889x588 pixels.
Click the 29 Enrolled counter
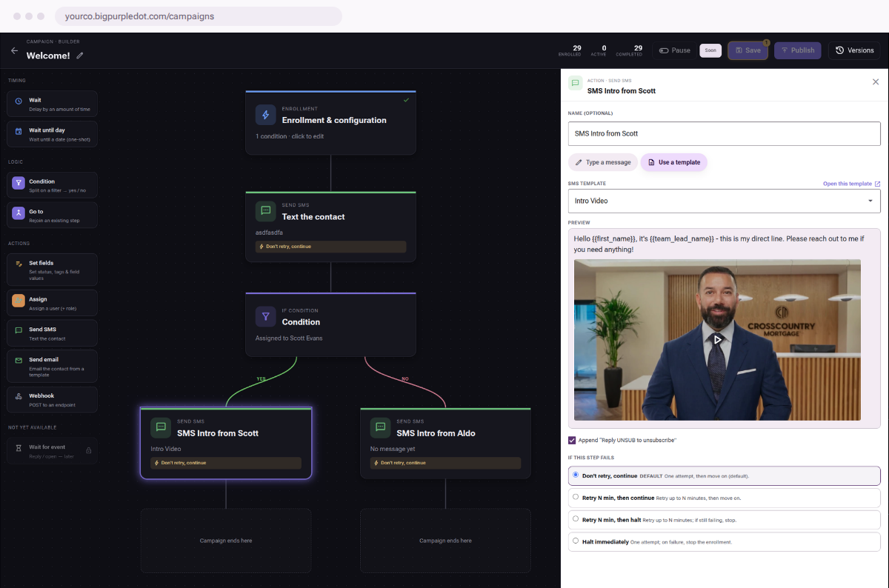[570, 50]
